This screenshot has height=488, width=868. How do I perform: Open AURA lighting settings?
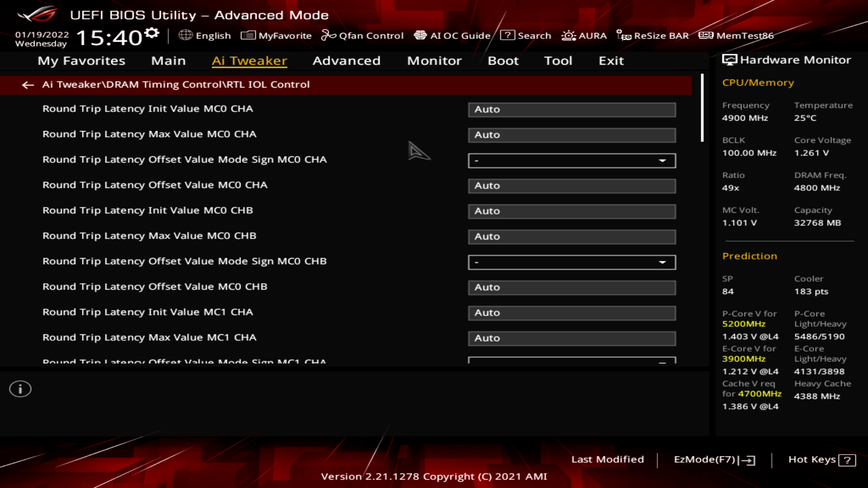point(585,36)
